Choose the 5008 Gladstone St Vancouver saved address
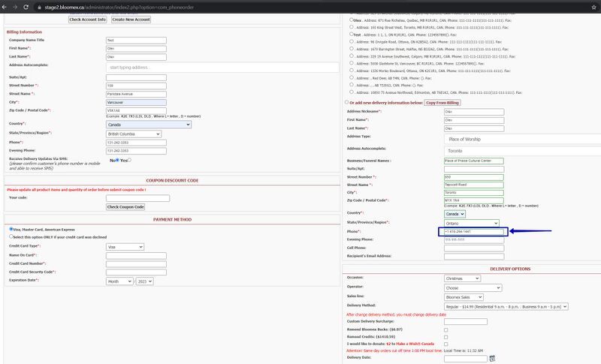Image resolution: width=601 pixels, height=364 pixels. [352, 63]
